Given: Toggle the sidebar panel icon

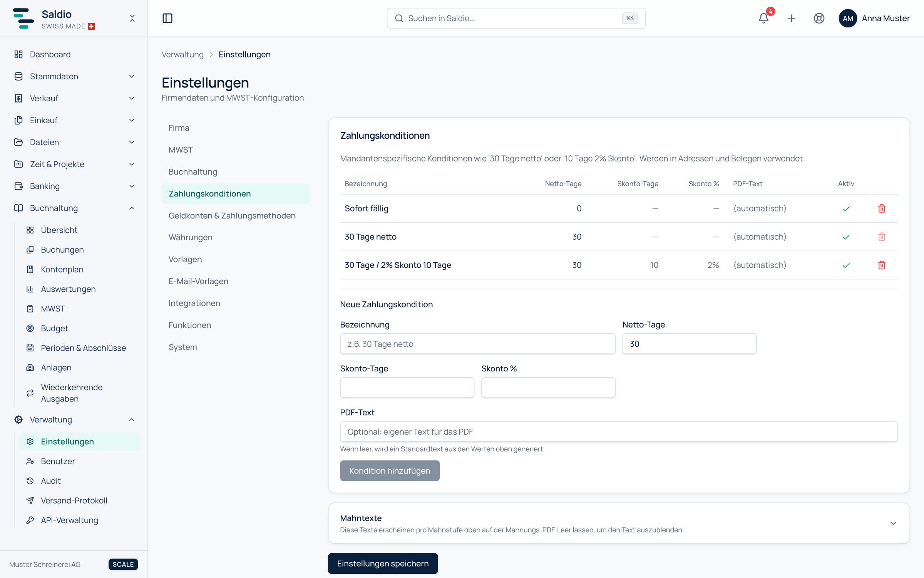Looking at the screenshot, I should pyautogui.click(x=167, y=18).
